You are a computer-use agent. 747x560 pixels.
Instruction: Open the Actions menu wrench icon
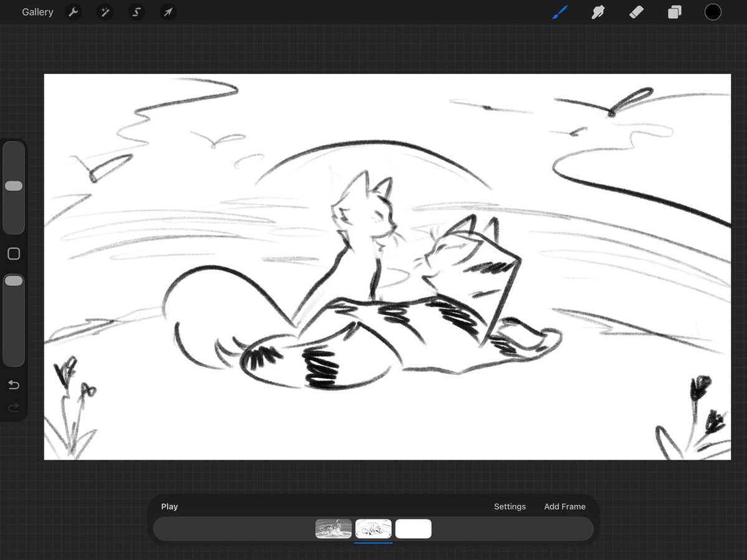(73, 12)
